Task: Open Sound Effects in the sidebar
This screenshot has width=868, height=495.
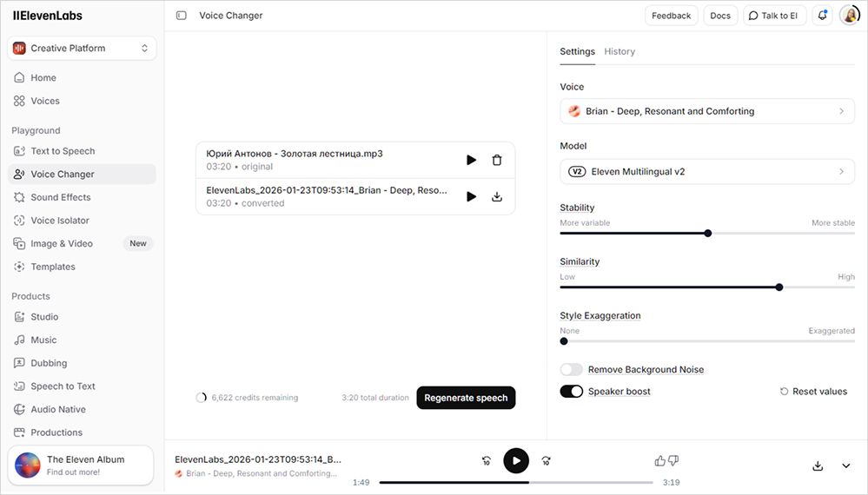Action: click(61, 197)
